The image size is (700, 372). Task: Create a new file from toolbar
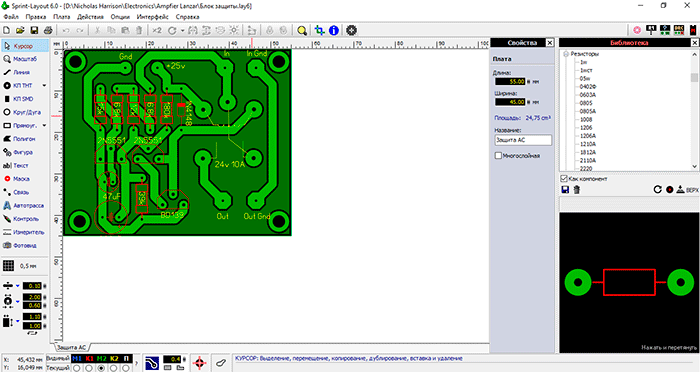[x=7, y=30]
